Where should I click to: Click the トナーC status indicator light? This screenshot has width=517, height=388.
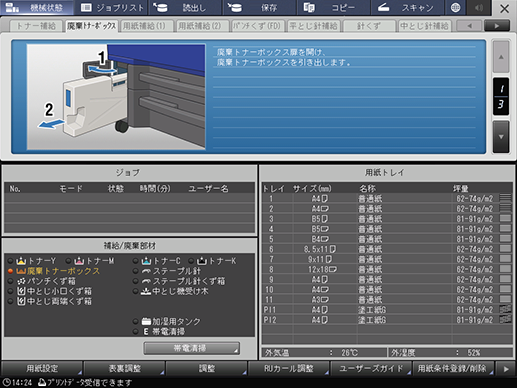point(136,261)
